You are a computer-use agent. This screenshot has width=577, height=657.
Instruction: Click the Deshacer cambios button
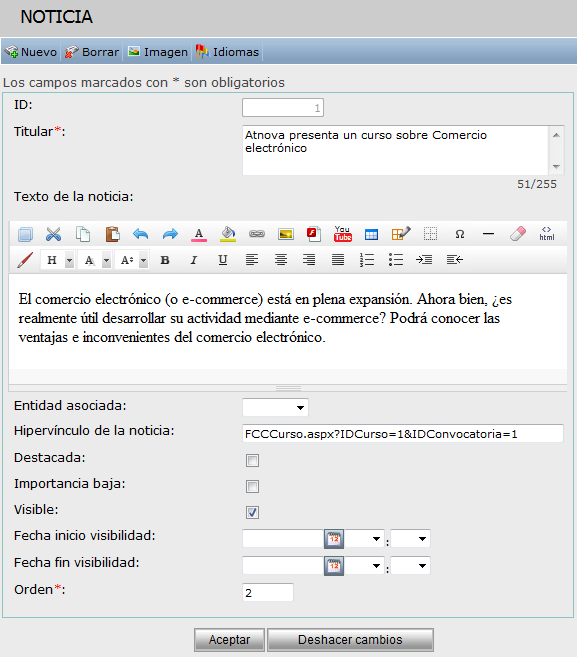(x=350, y=640)
